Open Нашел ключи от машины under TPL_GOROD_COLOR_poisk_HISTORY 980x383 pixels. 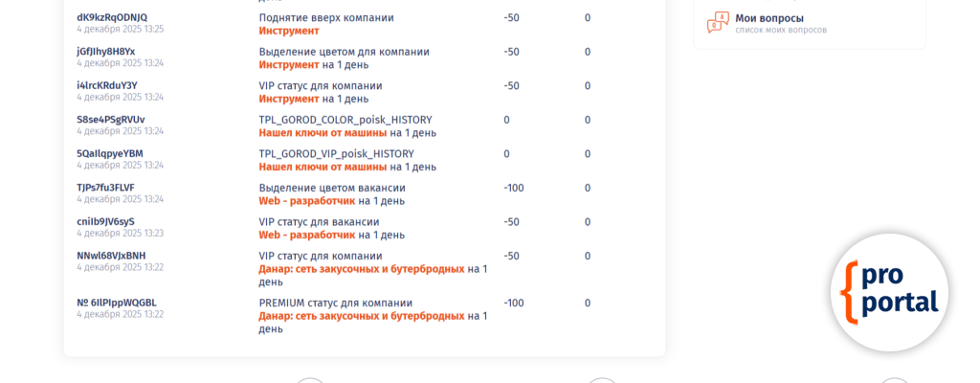coord(323,133)
